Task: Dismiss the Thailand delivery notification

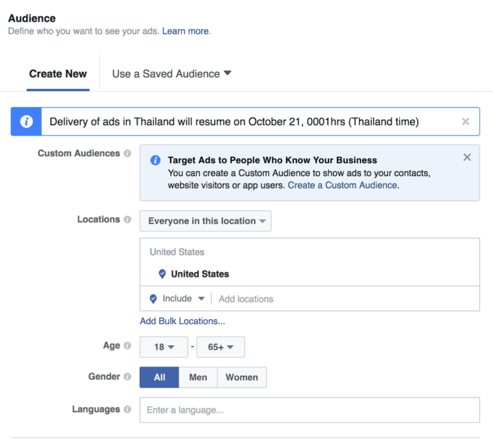Action: (466, 122)
